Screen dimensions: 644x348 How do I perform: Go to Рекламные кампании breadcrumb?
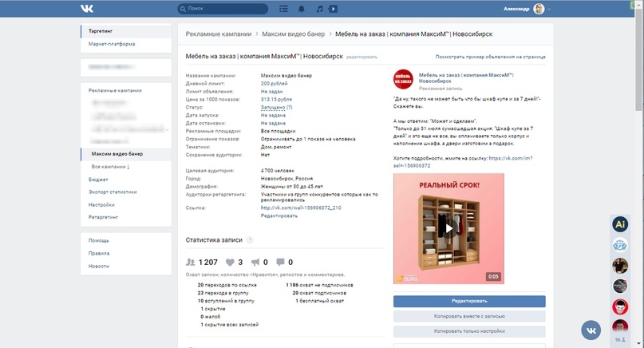tap(219, 34)
